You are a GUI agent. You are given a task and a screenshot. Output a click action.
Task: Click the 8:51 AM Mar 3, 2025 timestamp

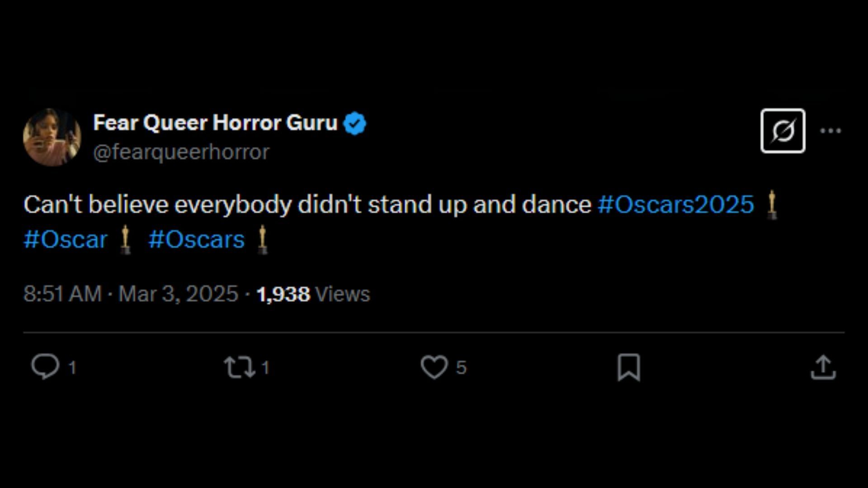[131, 294]
